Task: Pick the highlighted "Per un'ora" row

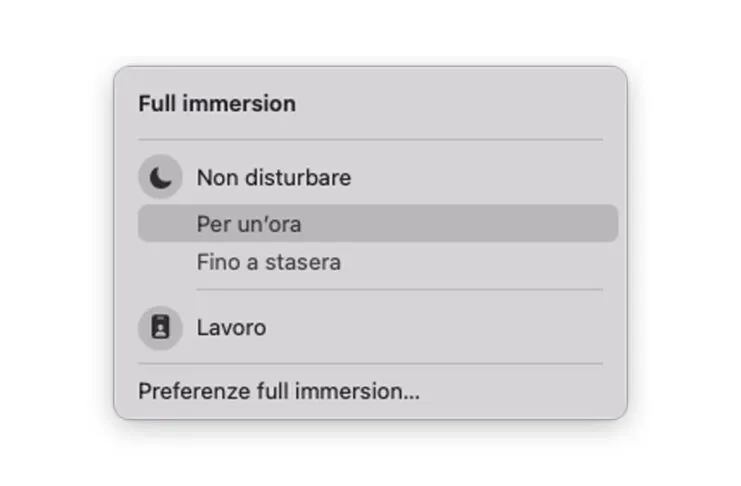Action: coord(377,224)
